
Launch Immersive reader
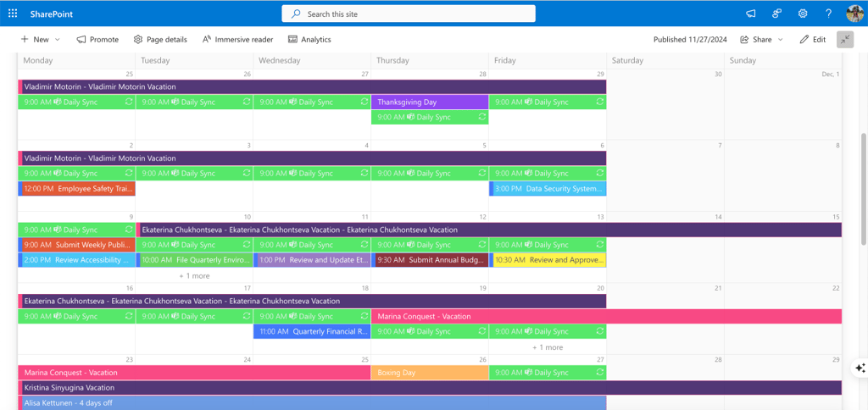237,39
